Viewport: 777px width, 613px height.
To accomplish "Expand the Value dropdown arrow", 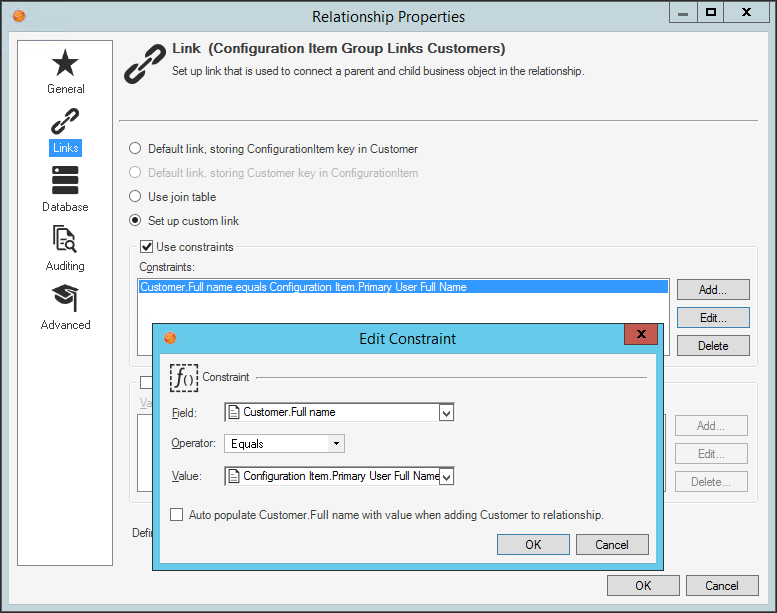I will (446, 477).
